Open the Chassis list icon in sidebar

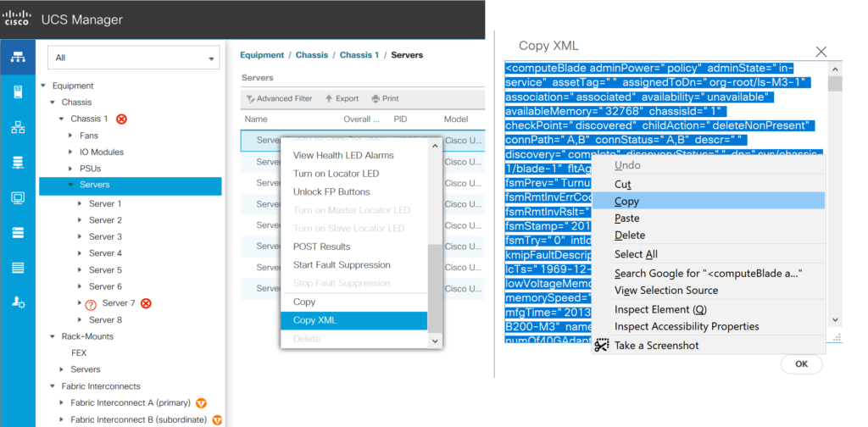pyautogui.click(x=18, y=268)
